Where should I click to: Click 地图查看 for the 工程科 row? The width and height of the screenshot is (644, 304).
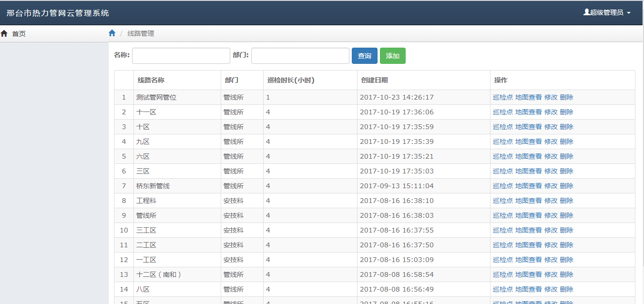(528, 201)
